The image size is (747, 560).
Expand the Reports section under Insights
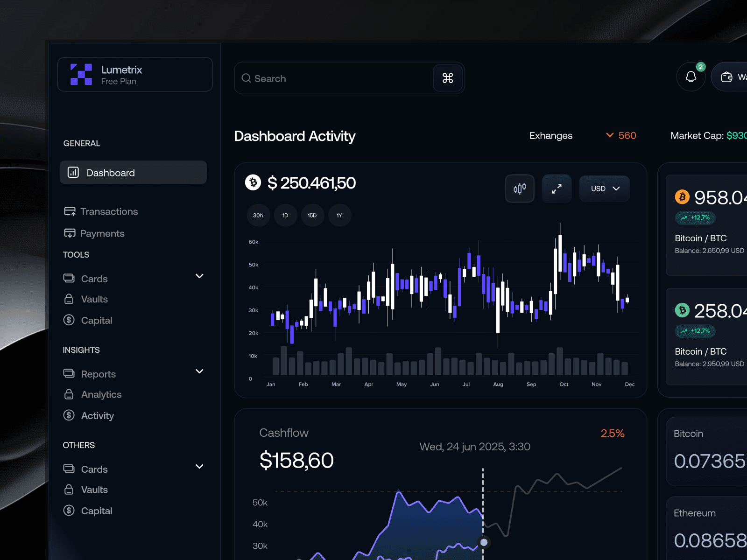[199, 371]
